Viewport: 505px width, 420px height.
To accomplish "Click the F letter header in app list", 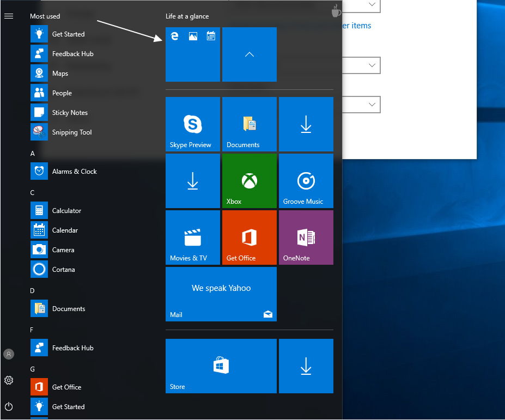I will 32,330.
